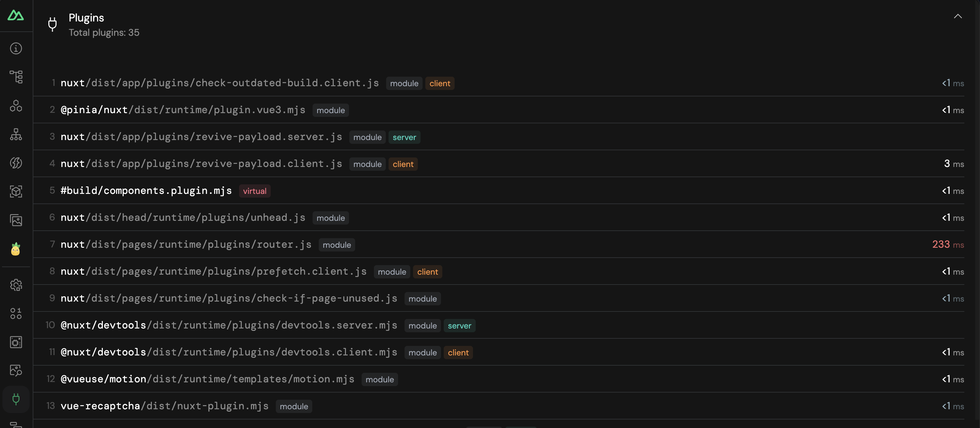Click the module badge on check-if-page-unused.js row
The image size is (980, 428).
tap(422, 299)
